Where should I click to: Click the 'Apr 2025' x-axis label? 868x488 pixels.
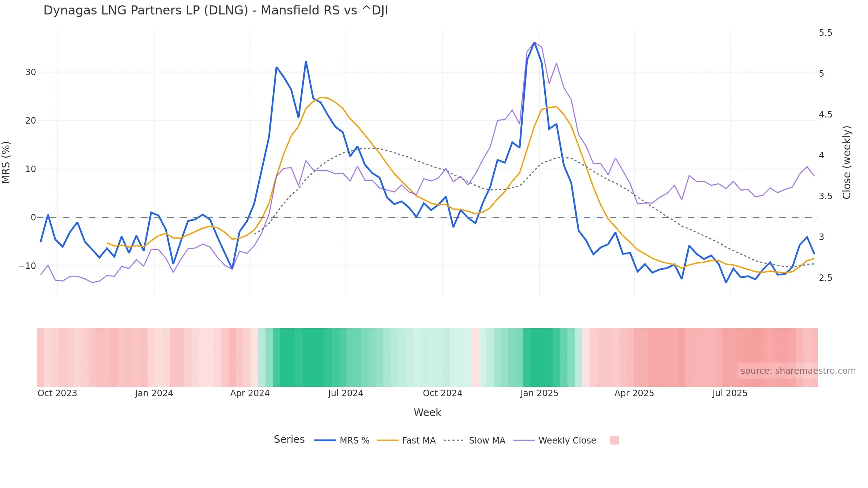coord(634,393)
